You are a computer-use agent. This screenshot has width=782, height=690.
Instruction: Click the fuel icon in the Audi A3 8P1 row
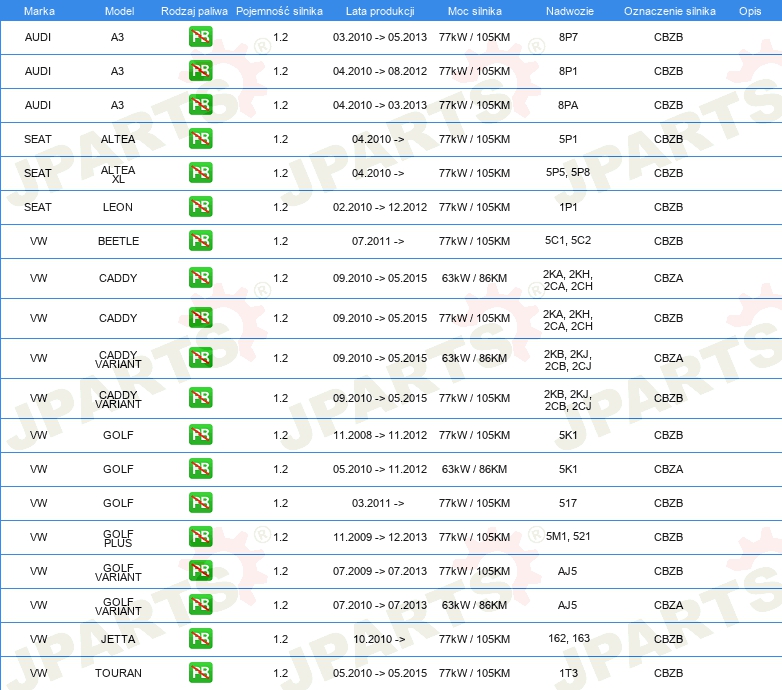pos(200,71)
